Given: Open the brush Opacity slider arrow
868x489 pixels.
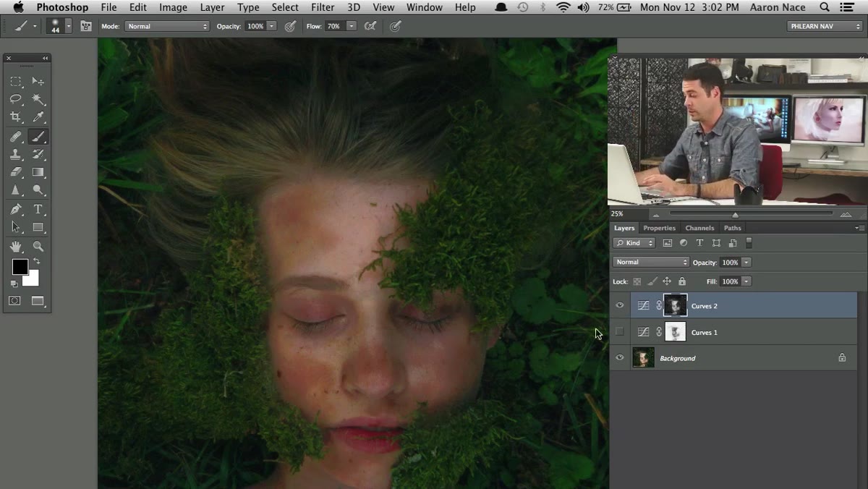Looking at the screenshot, I should 272,26.
